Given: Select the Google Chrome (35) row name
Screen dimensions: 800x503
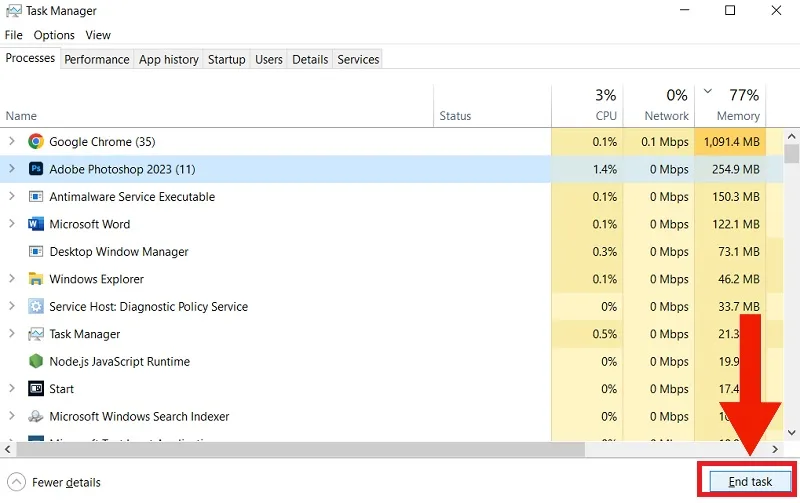Looking at the screenshot, I should (103, 142).
